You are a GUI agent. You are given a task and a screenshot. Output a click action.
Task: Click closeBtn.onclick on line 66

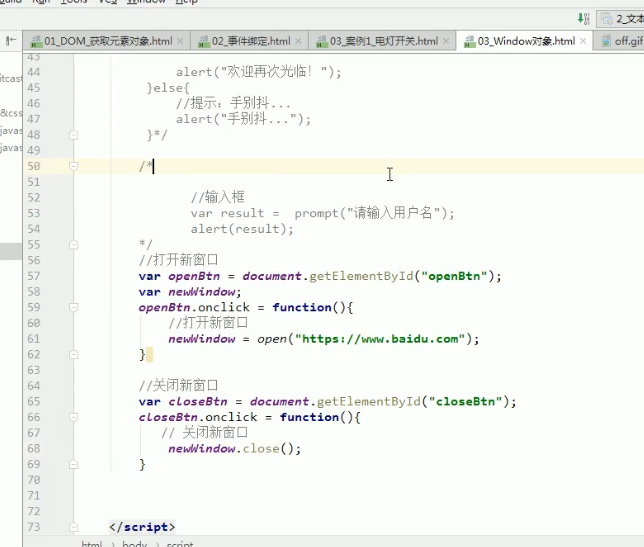198,417
